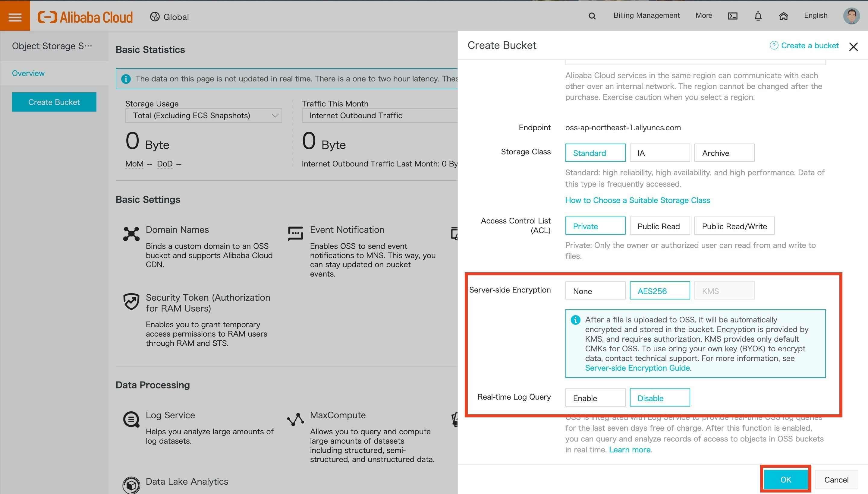Open Security Token (Authorization for RAM Users)
Image resolution: width=868 pixels, height=494 pixels.
[x=208, y=303]
